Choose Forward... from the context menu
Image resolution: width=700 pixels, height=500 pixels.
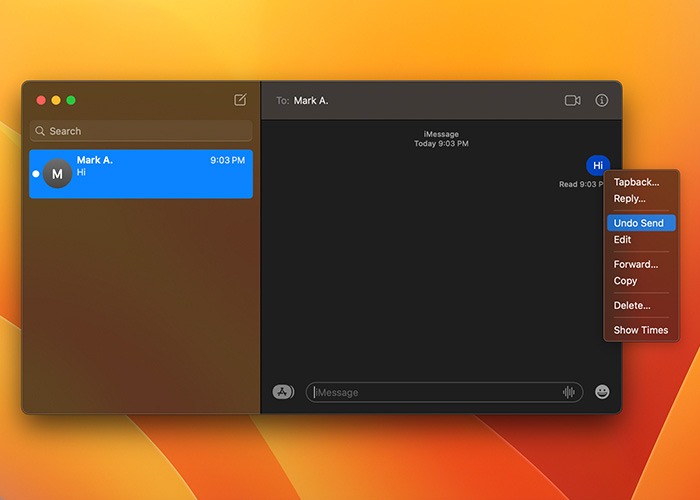click(641, 264)
